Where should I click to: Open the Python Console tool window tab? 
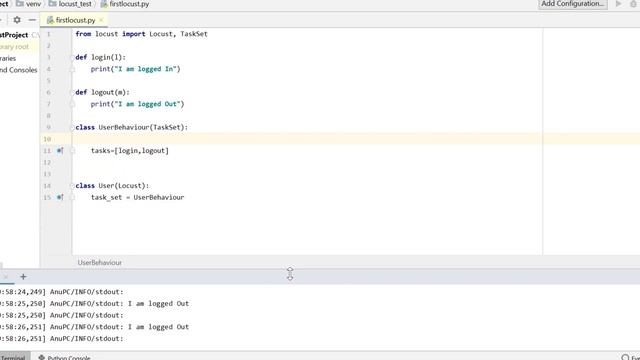click(64, 357)
